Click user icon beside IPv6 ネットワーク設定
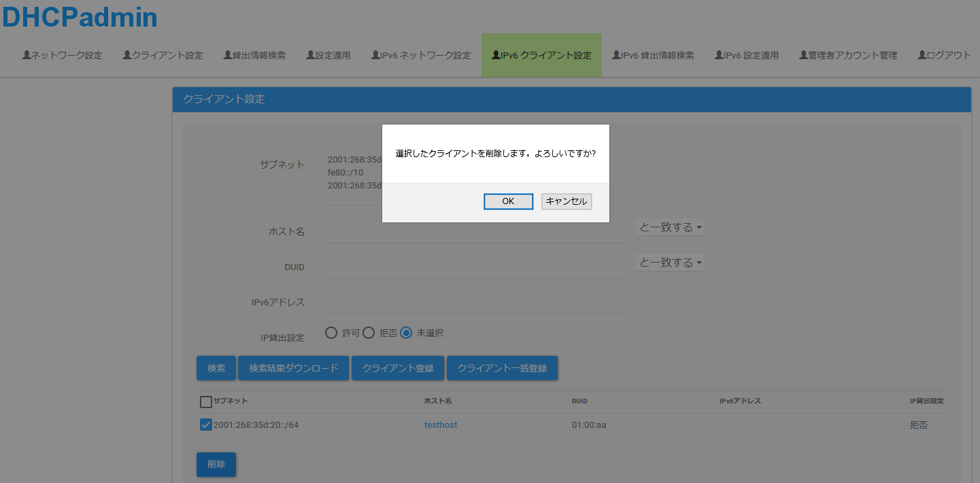This screenshot has height=483, width=980. 375,55
